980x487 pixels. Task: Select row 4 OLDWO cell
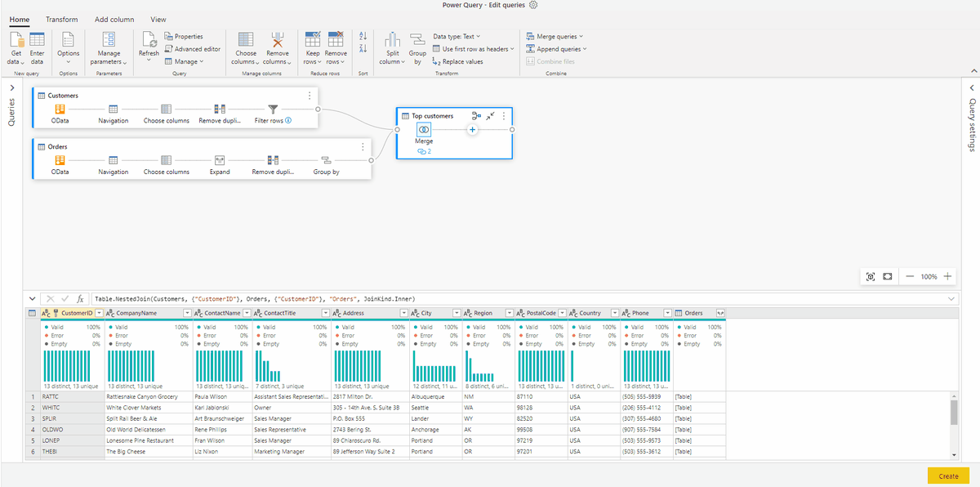click(x=71, y=429)
